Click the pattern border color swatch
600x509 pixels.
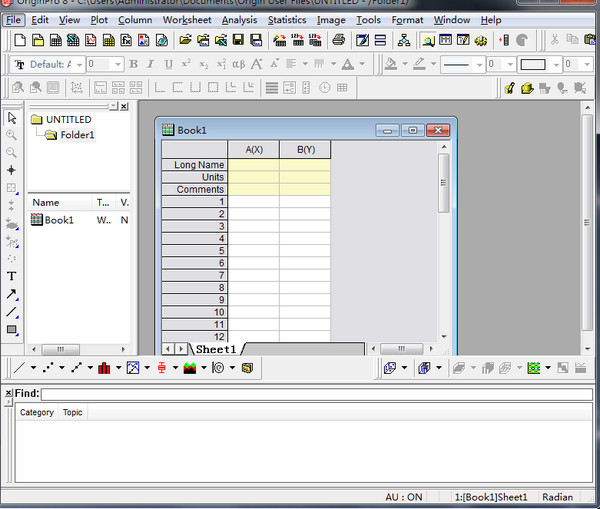[x=533, y=64]
